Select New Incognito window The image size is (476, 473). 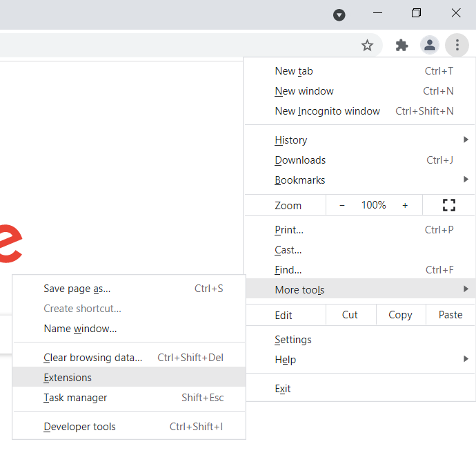[x=328, y=111]
